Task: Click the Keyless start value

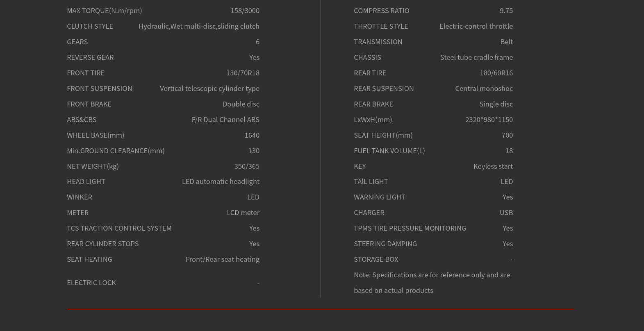Action: 493,166
